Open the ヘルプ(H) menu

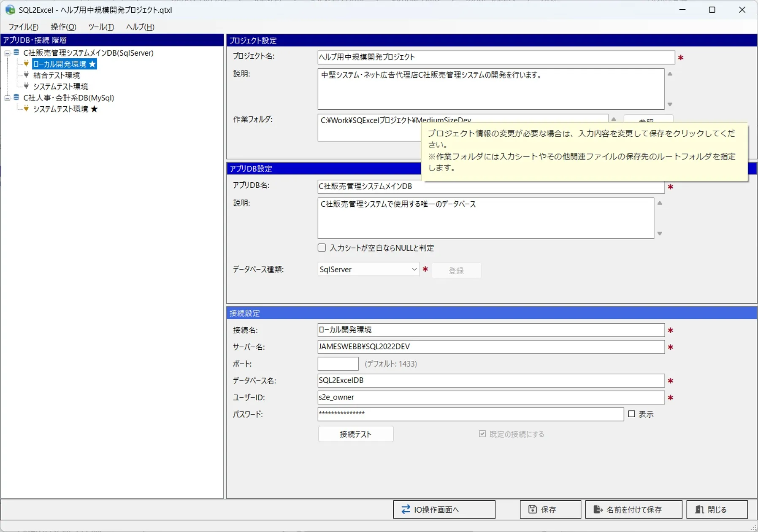pos(140,27)
